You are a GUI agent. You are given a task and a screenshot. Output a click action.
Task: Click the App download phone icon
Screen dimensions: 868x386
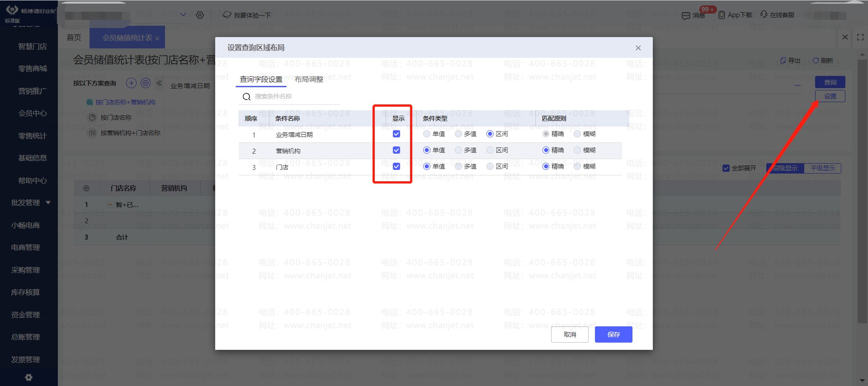pos(722,15)
